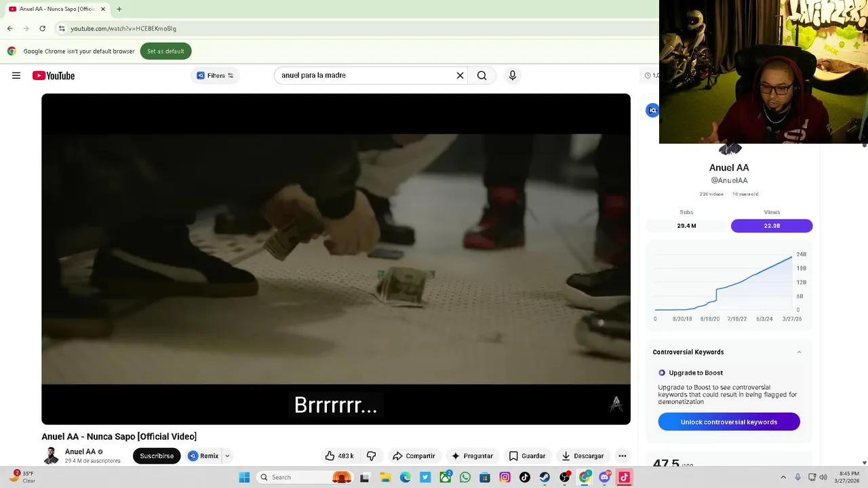The image size is (868, 488).
Task: Open File Explorer from the taskbar
Action: point(385,477)
